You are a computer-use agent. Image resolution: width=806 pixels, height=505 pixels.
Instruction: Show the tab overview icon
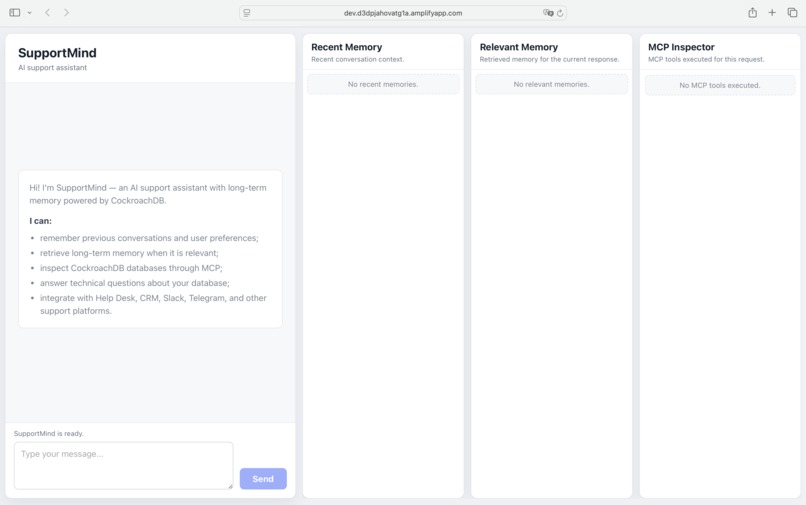(792, 12)
